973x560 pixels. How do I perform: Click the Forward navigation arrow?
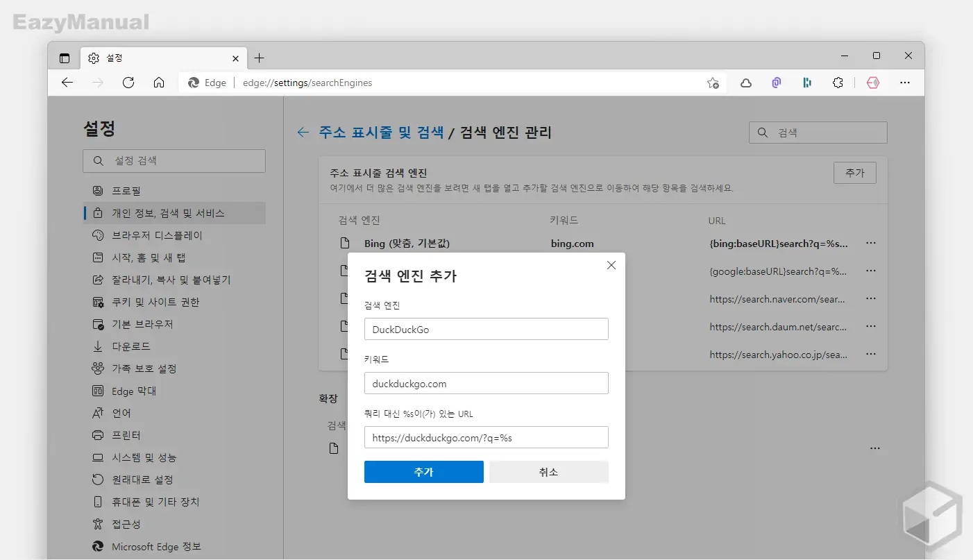click(x=98, y=83)
